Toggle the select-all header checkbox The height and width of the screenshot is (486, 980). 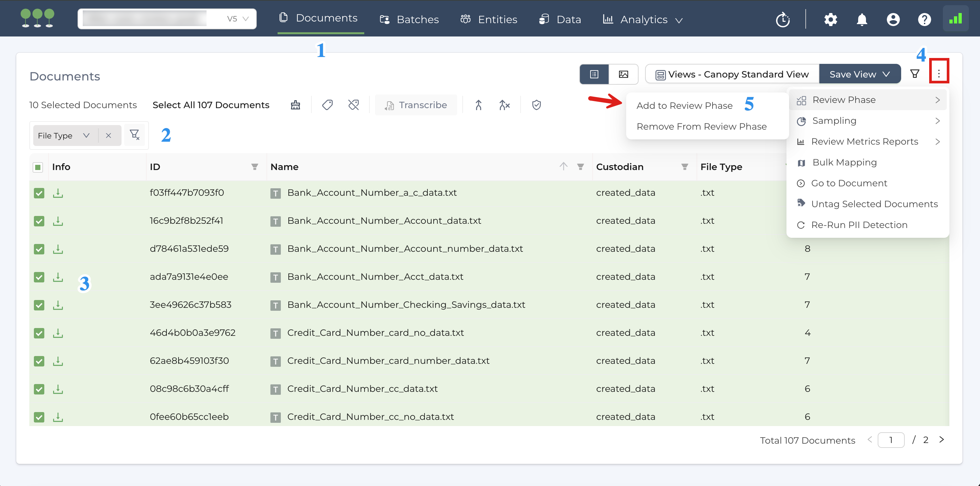click(x=38, y=167)
